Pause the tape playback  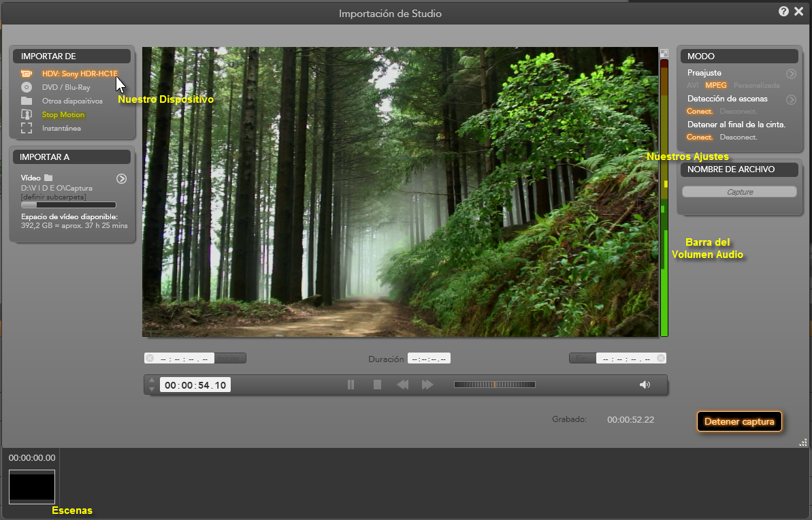click(x=351, y=385)
